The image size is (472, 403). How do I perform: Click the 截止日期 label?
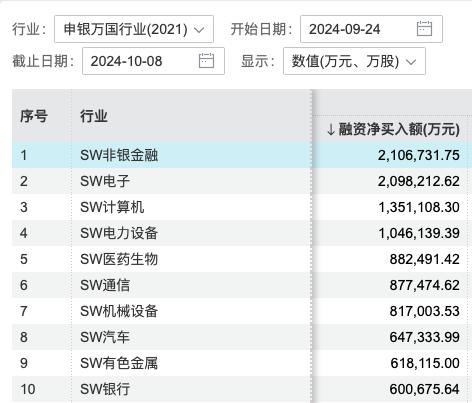click(43, 61)
